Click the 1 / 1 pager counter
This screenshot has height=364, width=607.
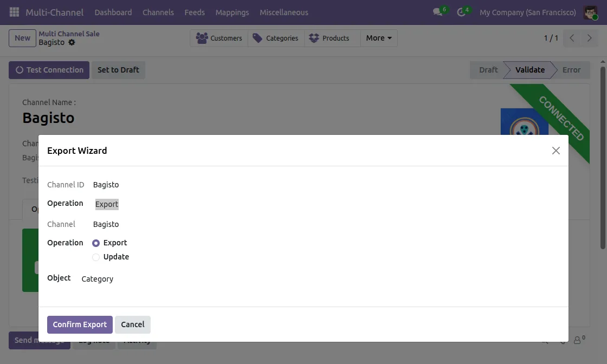click(x=551, y=38)
